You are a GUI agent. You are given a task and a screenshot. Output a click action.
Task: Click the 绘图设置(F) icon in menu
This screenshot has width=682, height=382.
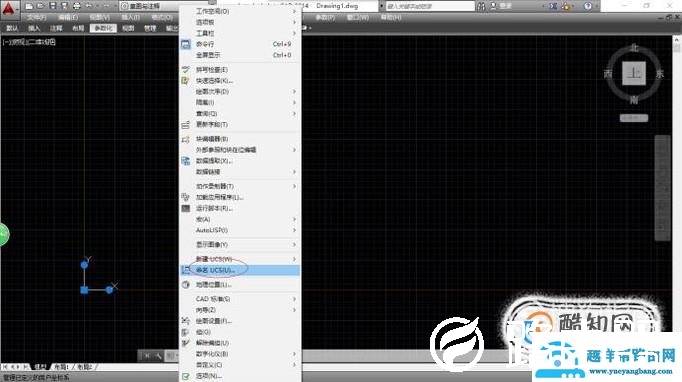186,321
